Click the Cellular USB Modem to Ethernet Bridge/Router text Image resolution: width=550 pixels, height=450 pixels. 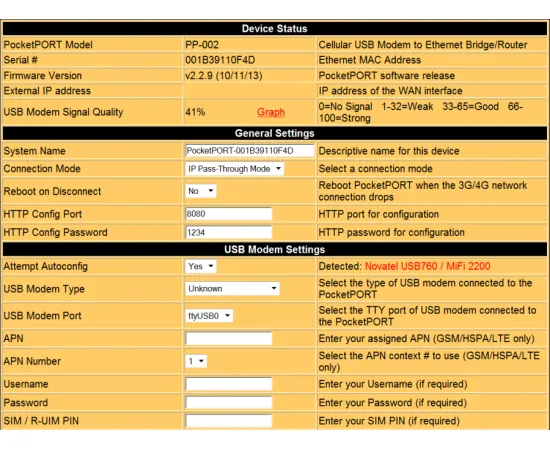click(423, 45)
